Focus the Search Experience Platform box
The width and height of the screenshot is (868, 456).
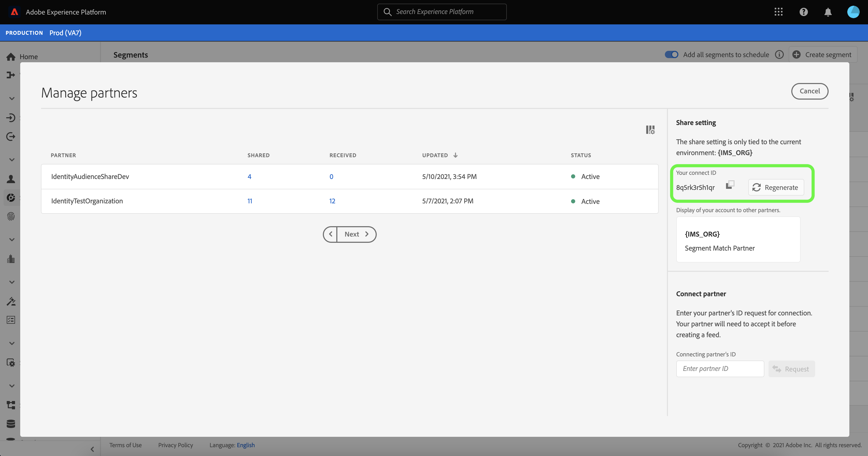point(442,12)
